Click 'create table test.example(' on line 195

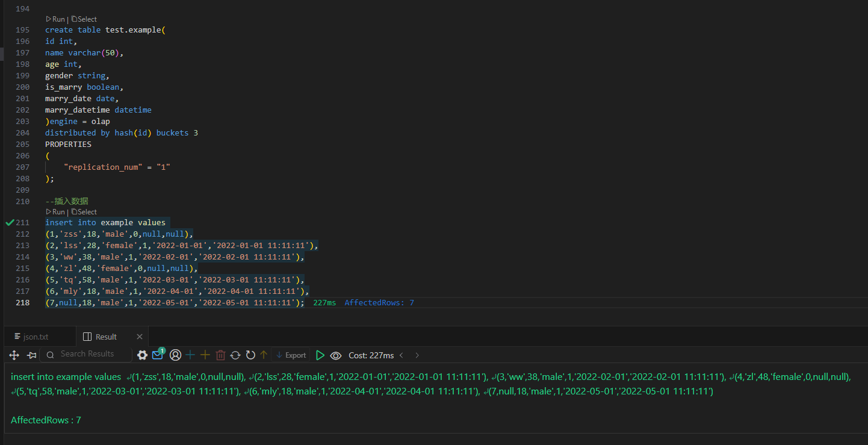point(105,30)
